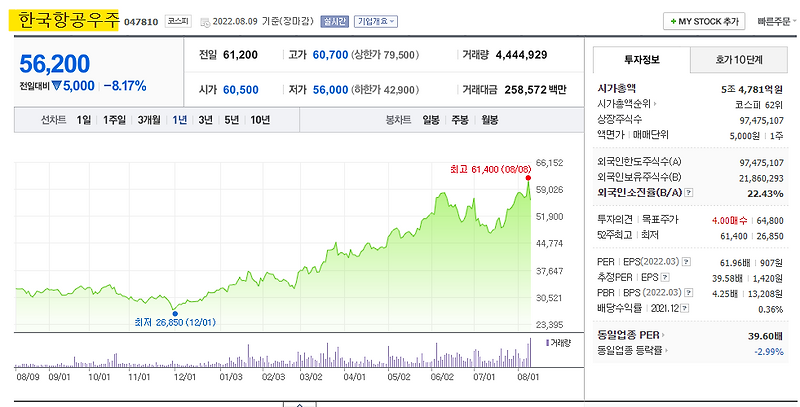Image resolution: width=800 pixels, height=407 pixels.
Task: Open help icon next to PBR BPS (2022.03)
Action: click(689, 293)
